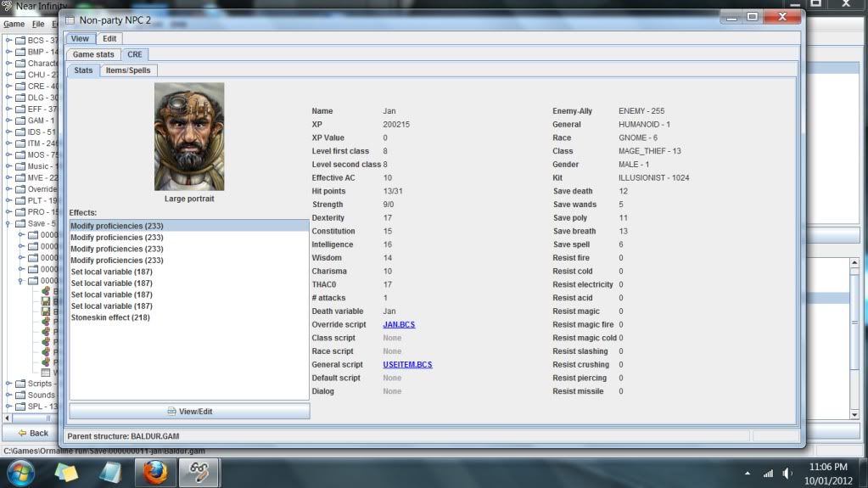Click the Near Infinity taskbar icon
The width and height of the screenshot is (868, 488).
coord(199,471)
